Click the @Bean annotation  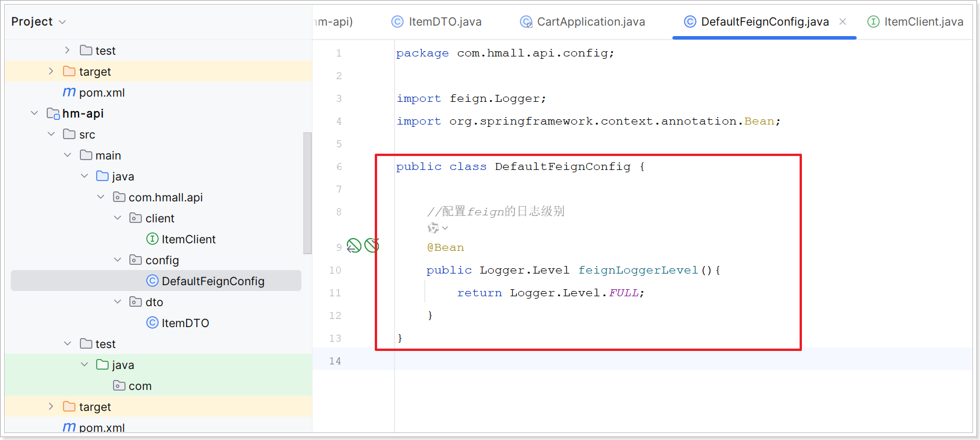click(446, 247)
